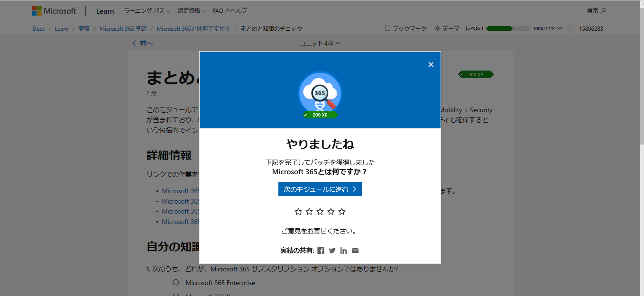Open the テーマ theme selector

(x=447, y=28)
